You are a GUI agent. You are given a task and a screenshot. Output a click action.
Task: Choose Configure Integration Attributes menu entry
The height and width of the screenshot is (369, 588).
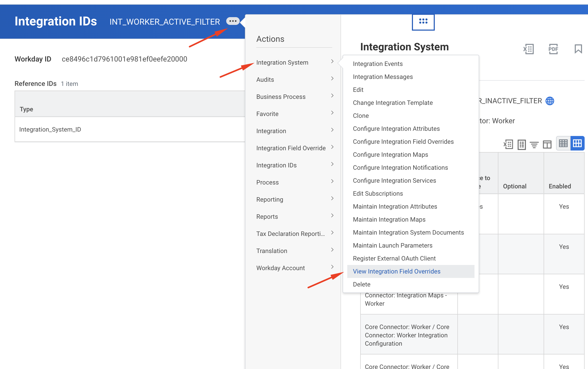[396, 129]
